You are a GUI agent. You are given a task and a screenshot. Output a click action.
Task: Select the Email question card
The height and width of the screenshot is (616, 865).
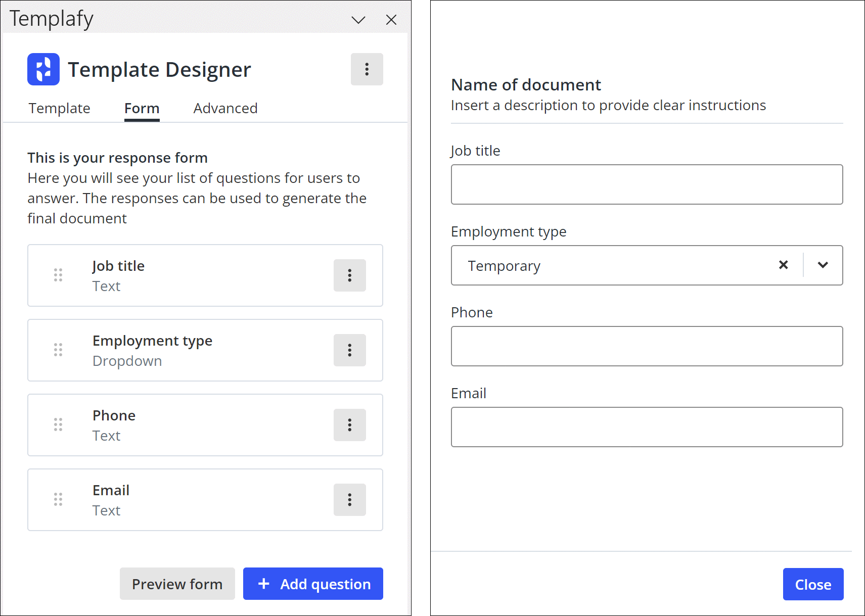pos(205,500)
